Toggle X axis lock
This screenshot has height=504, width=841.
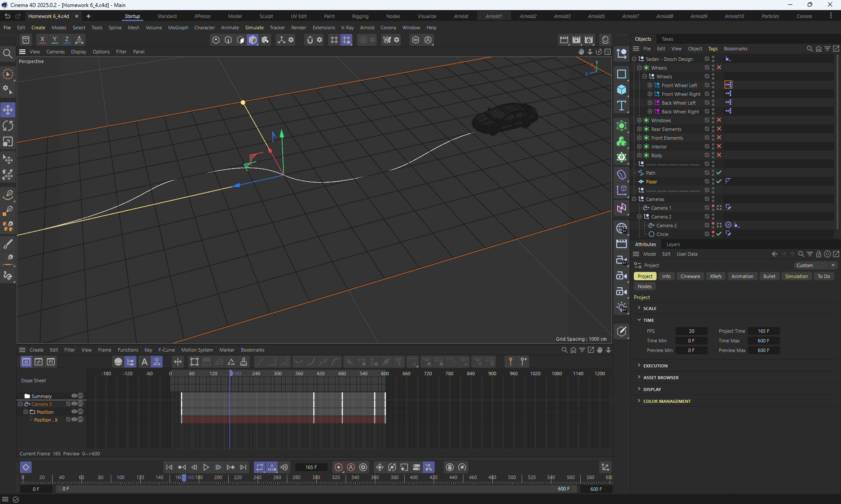42,40
